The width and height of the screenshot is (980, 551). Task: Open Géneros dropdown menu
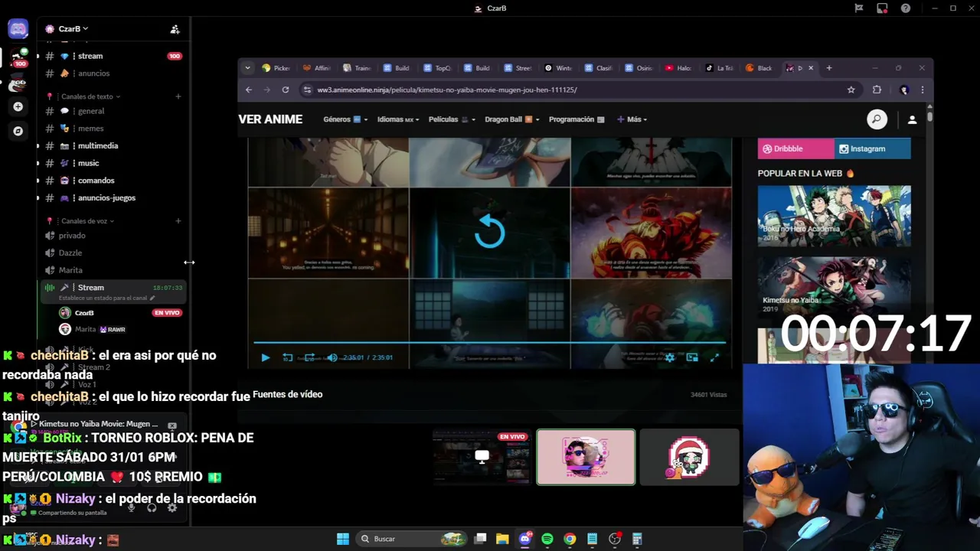(x=345, y=119)
